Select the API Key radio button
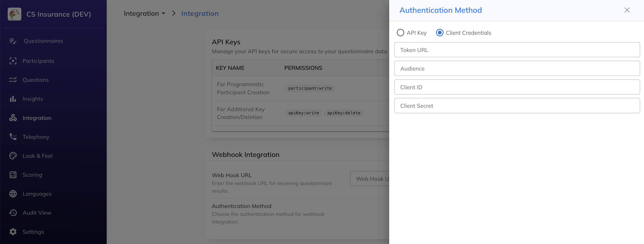Viewport: 644px width, 244px height. [400, 33]
